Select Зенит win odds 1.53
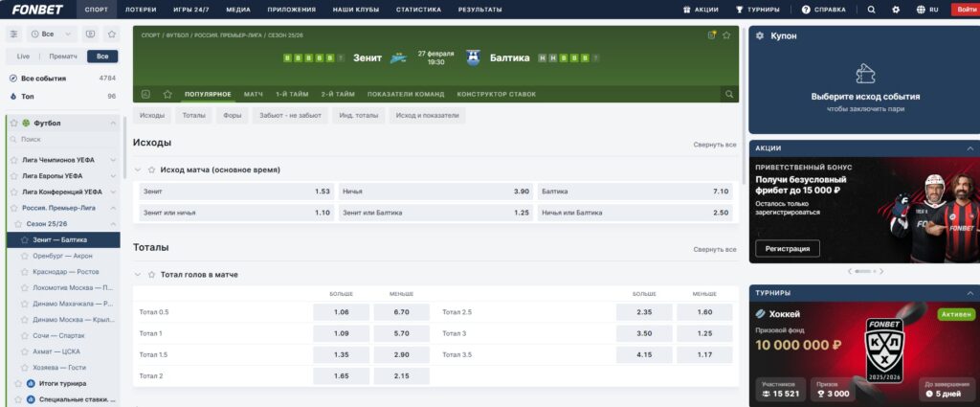980x407 pixels. pos(235,192)
